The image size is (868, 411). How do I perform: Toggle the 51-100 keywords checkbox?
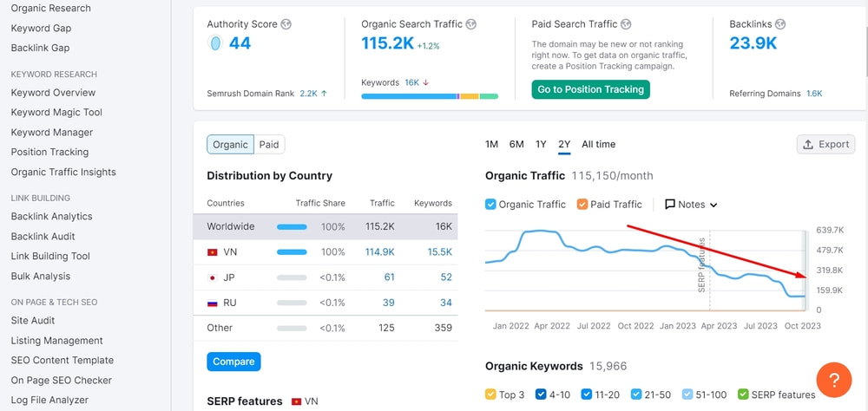point(687,395)
